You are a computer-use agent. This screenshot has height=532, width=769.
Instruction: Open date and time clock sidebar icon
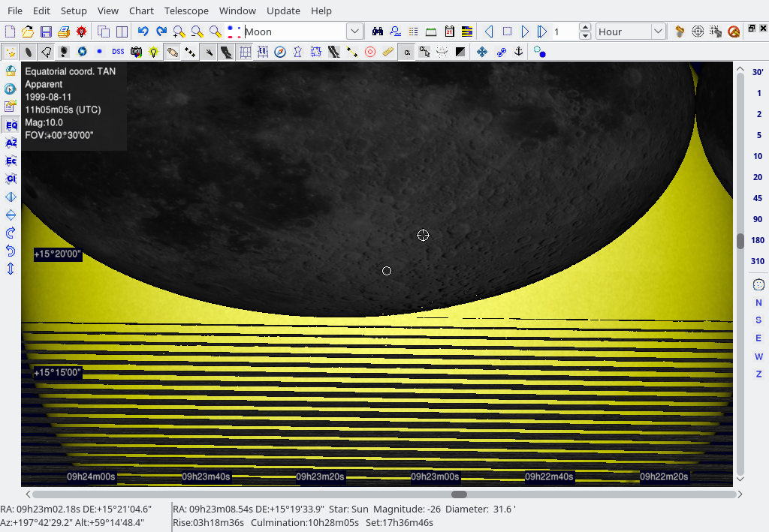pos(11,89)
